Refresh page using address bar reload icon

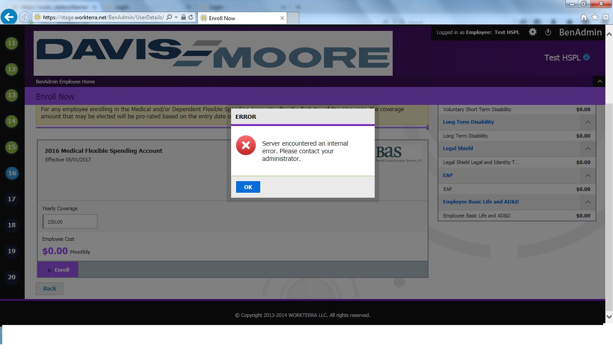[x=191, y=17]
